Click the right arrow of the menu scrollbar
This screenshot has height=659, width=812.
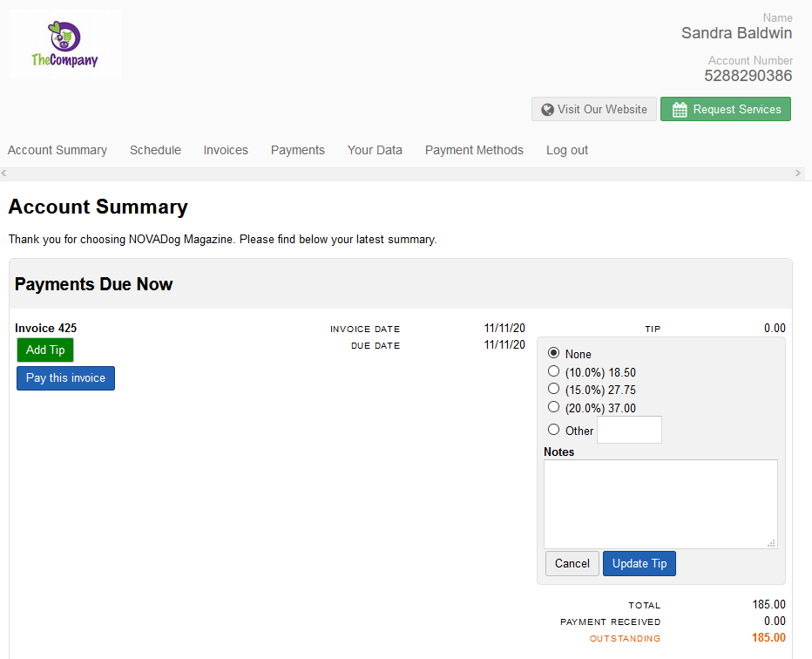click(797, 173)
